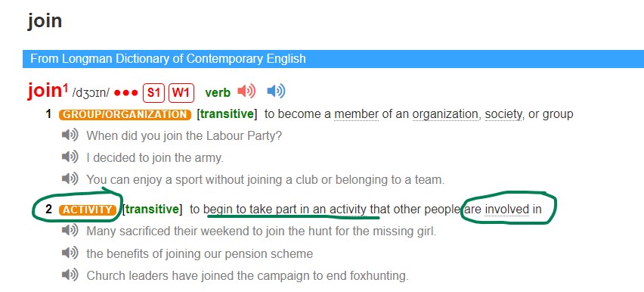This screenshot has height=292, width=644.
Task: Click the orange ACTIVITY signpost label
Action: tap(87, 210)
